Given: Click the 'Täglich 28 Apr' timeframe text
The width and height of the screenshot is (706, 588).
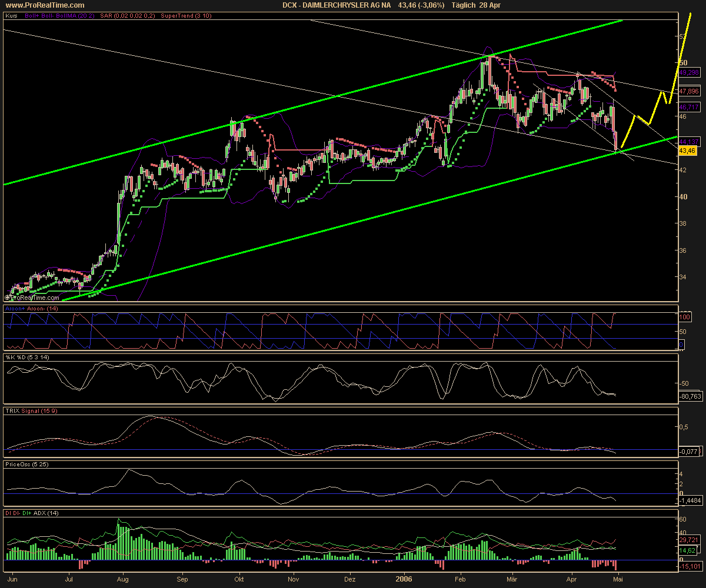Looking at the screenshot, I should 477,5.
